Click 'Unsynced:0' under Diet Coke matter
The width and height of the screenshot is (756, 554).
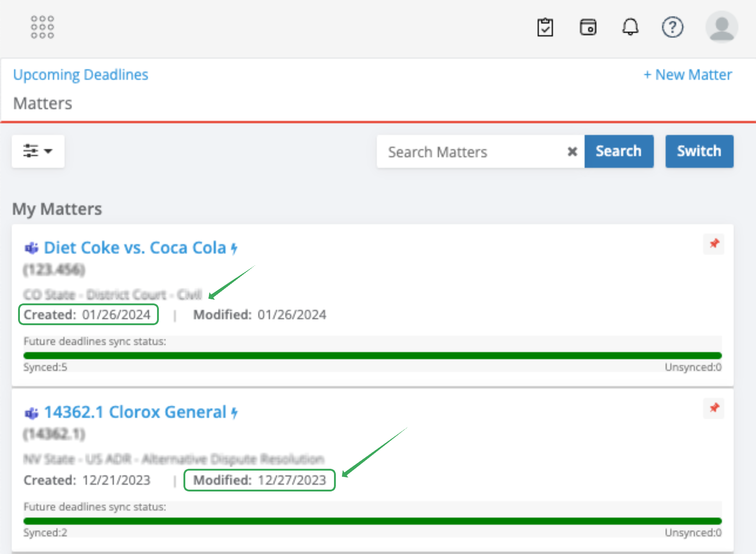pos(693,367)
